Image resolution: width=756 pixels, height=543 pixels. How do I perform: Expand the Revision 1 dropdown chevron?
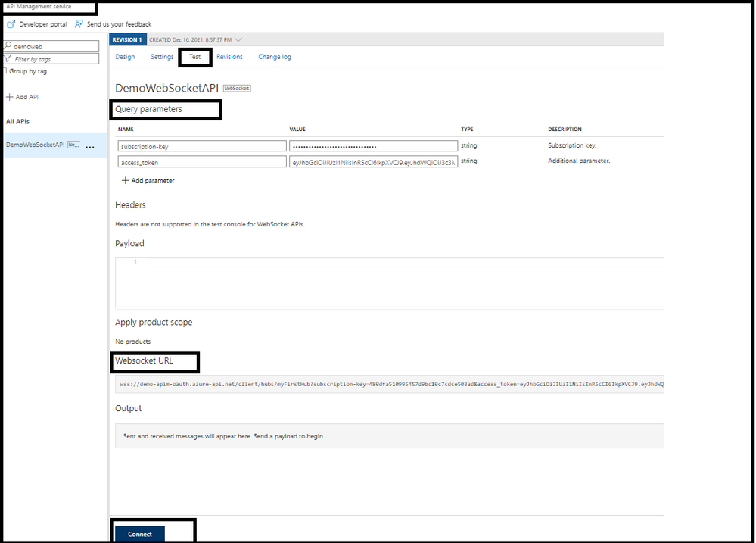point(238,39)
